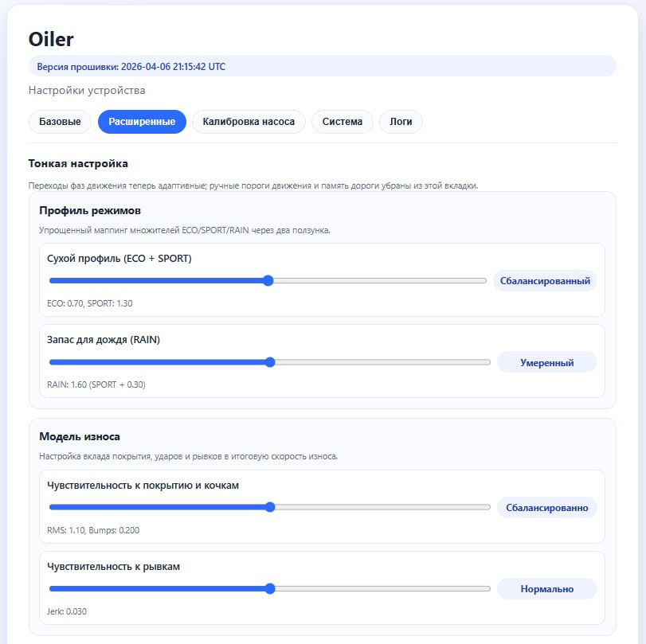The image size is (646, 644).
Task: Click the Нормально badge beside jerk slider
Action: pyautogui.click(x=546, y=589)
